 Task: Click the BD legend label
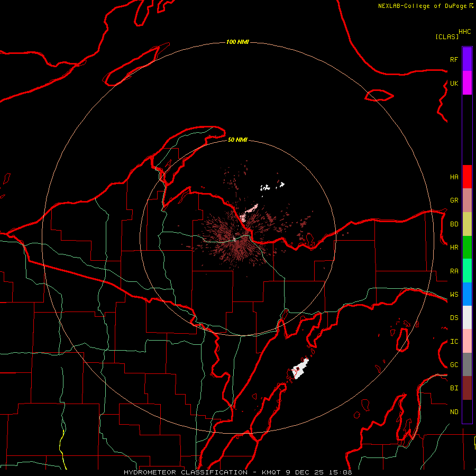(454, 224)
